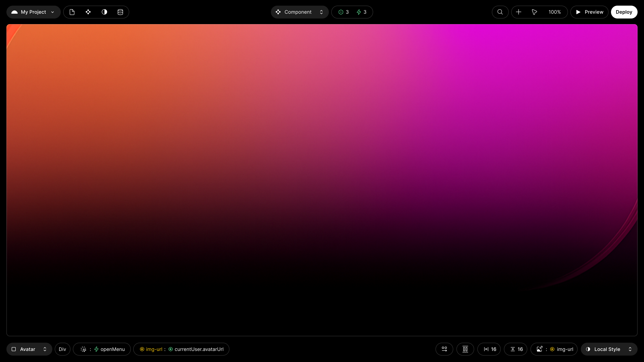Click the 100% zoom level

pyautogui.click(x=554, y=12)
